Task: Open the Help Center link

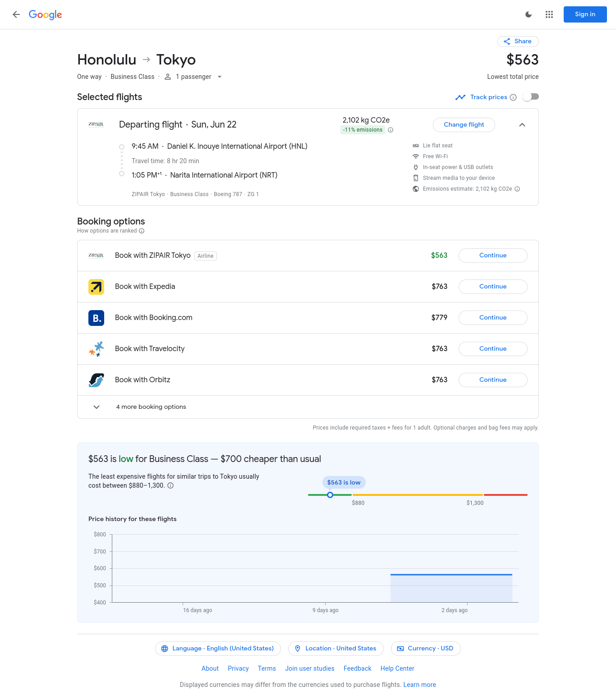Action: 397,668
